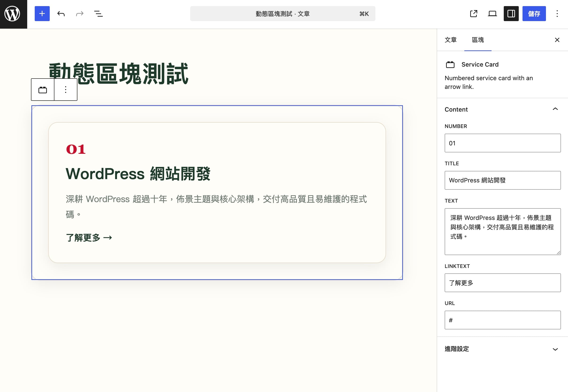Focus the TITLE input field
This screenshot has width=568, height=392.
pyautogui.click(x=503, y=180)
